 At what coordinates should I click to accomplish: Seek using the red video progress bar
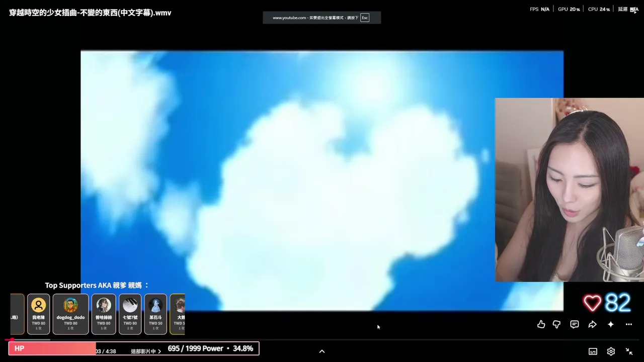point(322,340)
